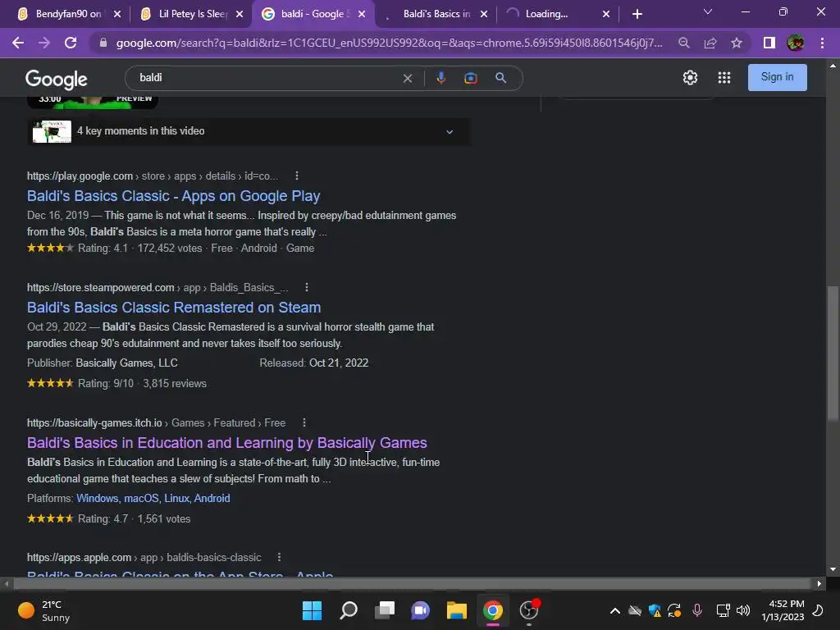Open the Chrome side panel

click(769, 43)
